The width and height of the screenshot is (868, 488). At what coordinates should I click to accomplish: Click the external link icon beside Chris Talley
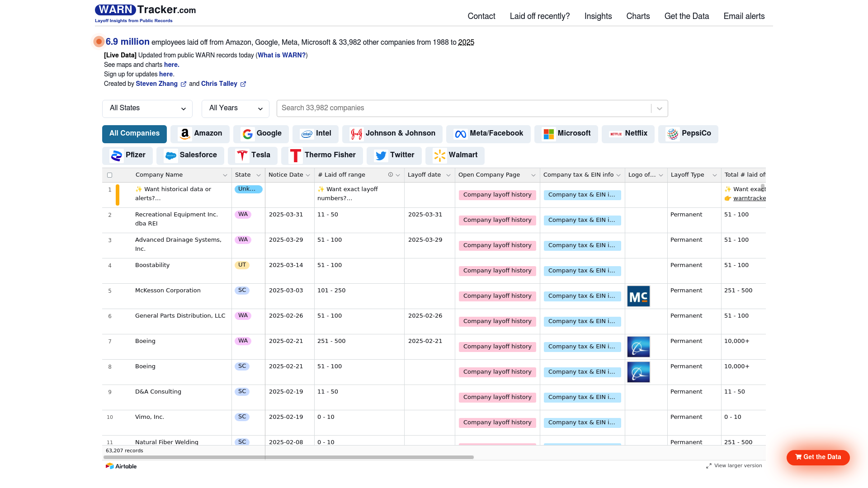pos(243,84)
